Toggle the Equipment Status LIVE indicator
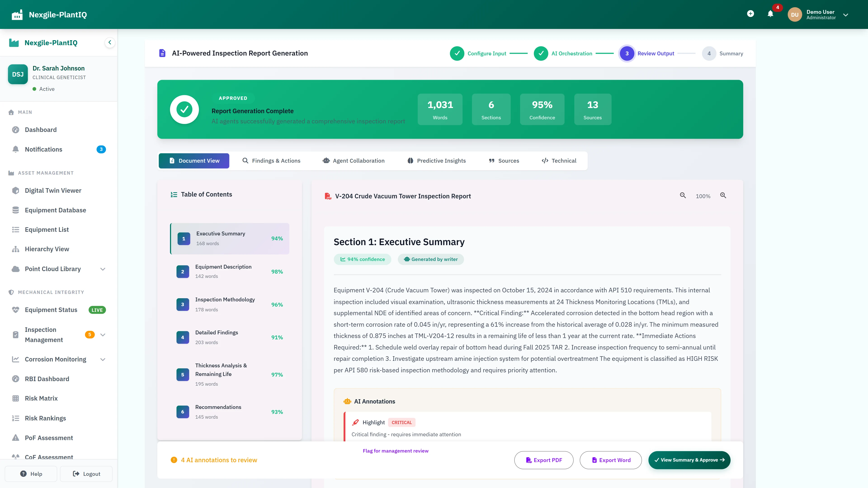Image resolution: width=868 pixels, height=488 pixels. [97, 310]
